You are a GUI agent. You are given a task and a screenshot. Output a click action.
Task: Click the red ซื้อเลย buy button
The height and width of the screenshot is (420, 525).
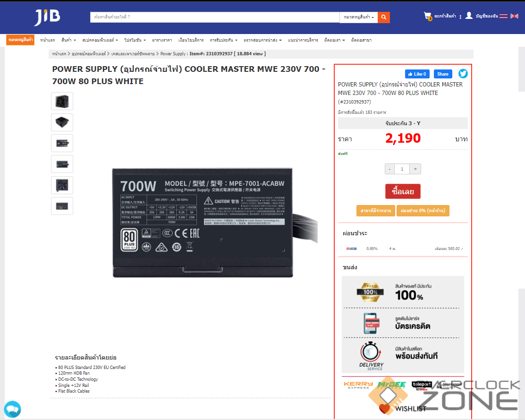(x=403, y=192)
